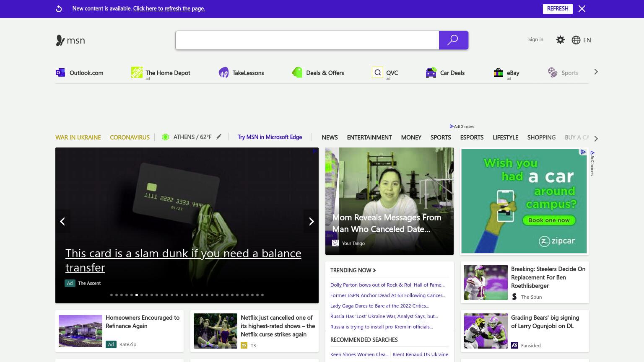
Task: Go to the ENTERTAINMENT section
Action: point(369,137)
